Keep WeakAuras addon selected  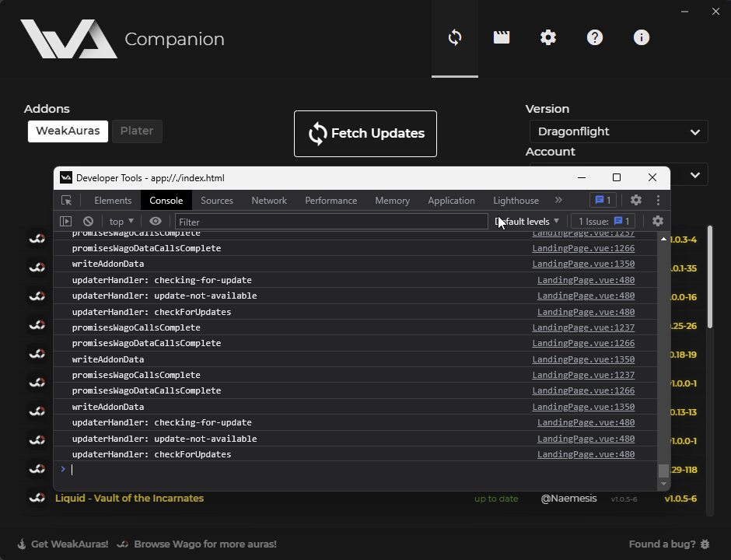click(68, 131)
